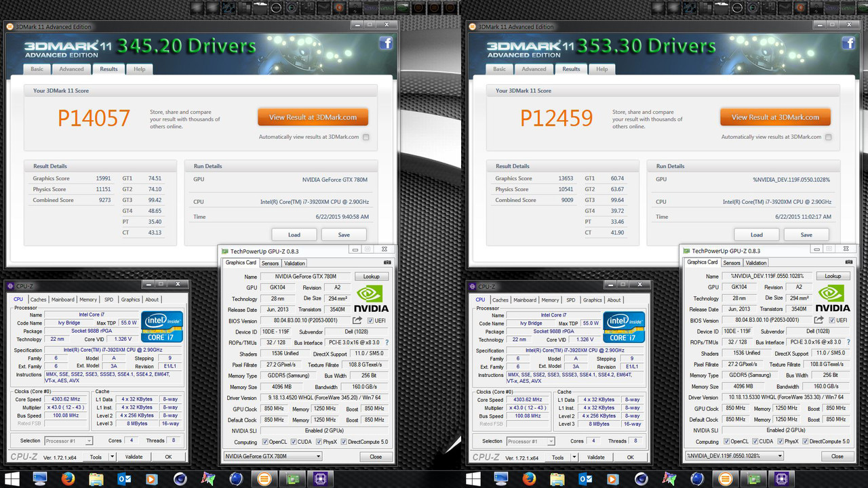Switch to Advanced tab in 353.30 Drivers window

coord(534,69)
